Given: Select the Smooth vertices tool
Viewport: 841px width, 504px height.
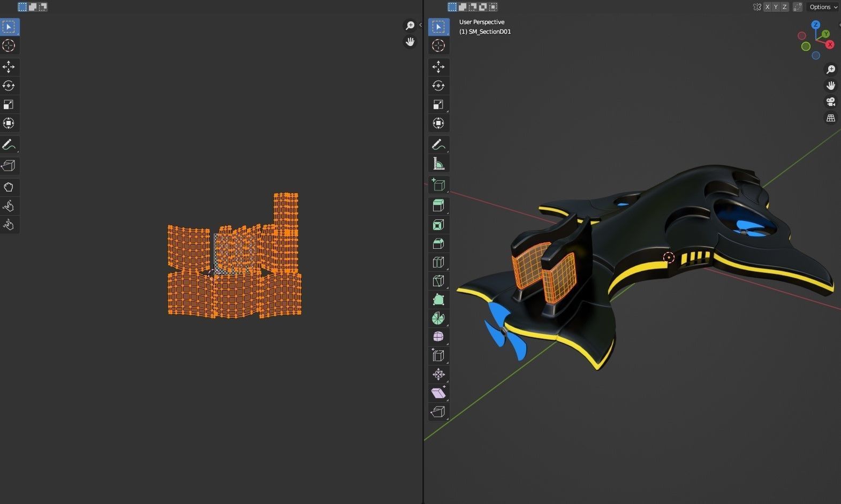Looking at the screenshot, I should 438,337.
